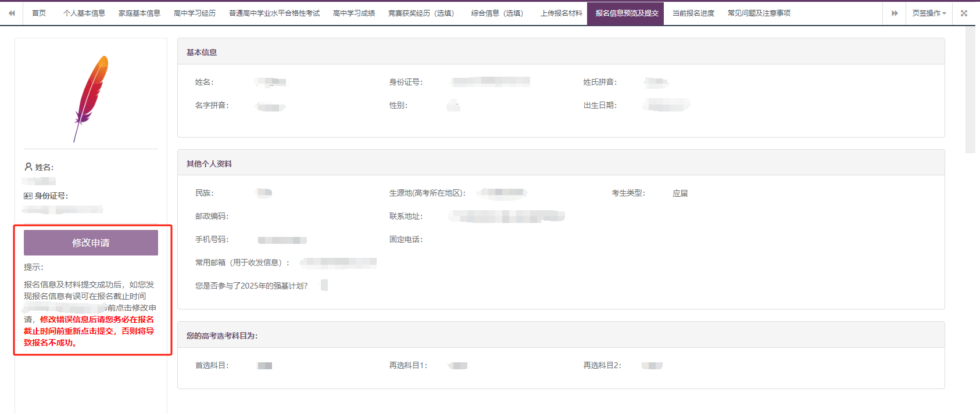Open the 个人基本信息 tab

click(84, 13)
